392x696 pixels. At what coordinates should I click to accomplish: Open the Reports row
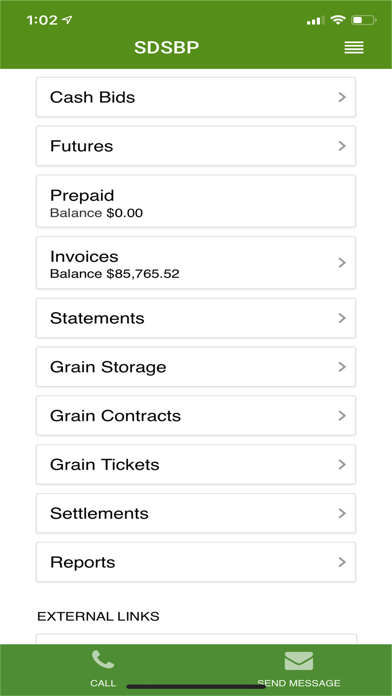click(196, 562)
